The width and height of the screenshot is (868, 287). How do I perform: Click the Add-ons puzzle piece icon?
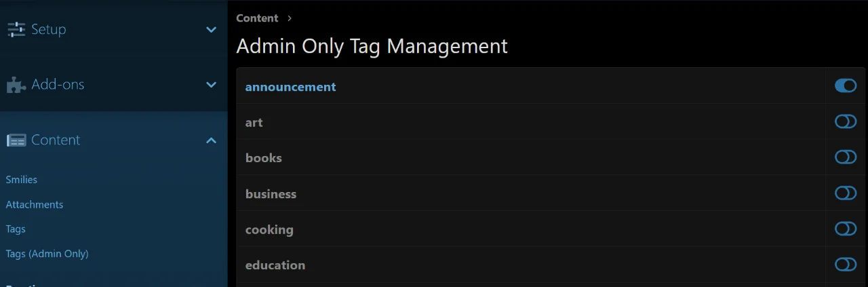click(16, 85)
